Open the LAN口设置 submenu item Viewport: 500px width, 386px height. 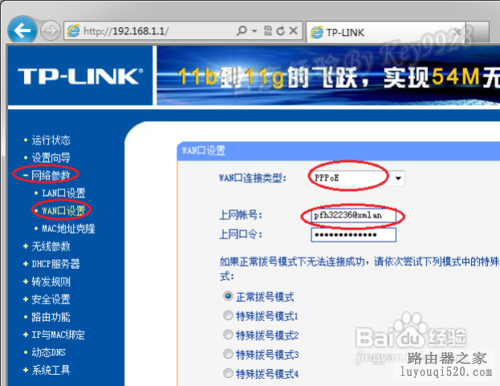pos(63,193)
